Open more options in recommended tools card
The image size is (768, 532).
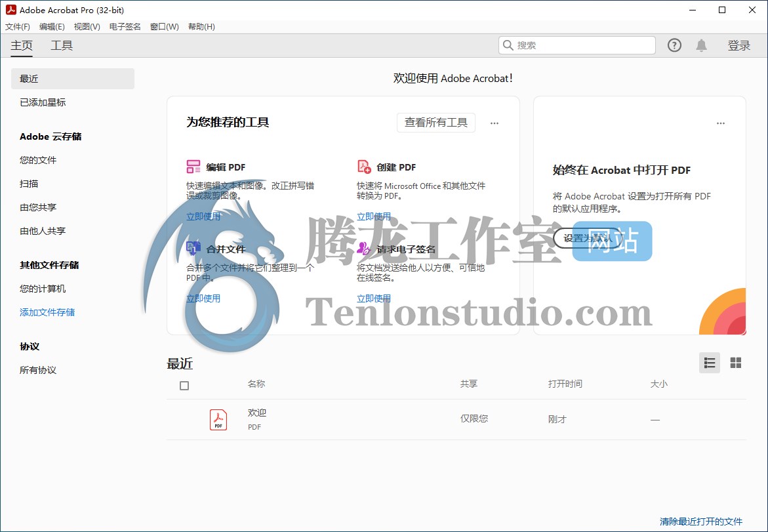495,123
